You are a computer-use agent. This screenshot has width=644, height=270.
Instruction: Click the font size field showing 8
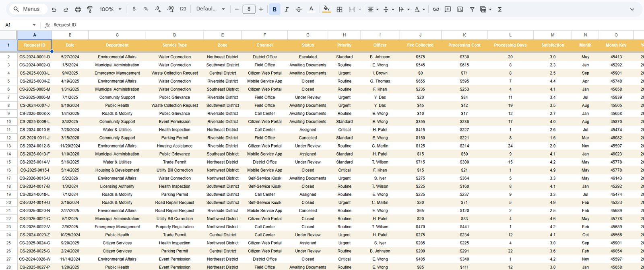click(249, 9)
